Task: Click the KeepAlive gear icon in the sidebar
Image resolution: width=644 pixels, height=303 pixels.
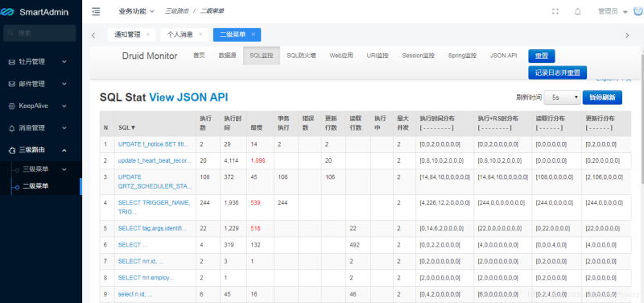Action: coord(11,106)
